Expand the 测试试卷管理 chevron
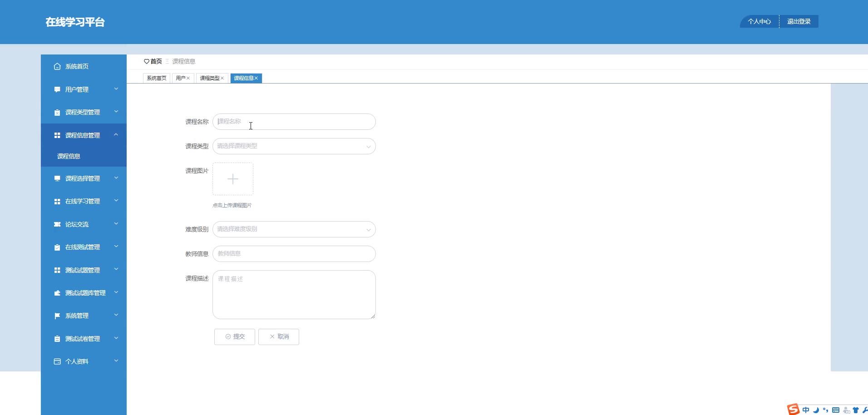868x415 pixels. pyautogui.click(x=116, y=338)
